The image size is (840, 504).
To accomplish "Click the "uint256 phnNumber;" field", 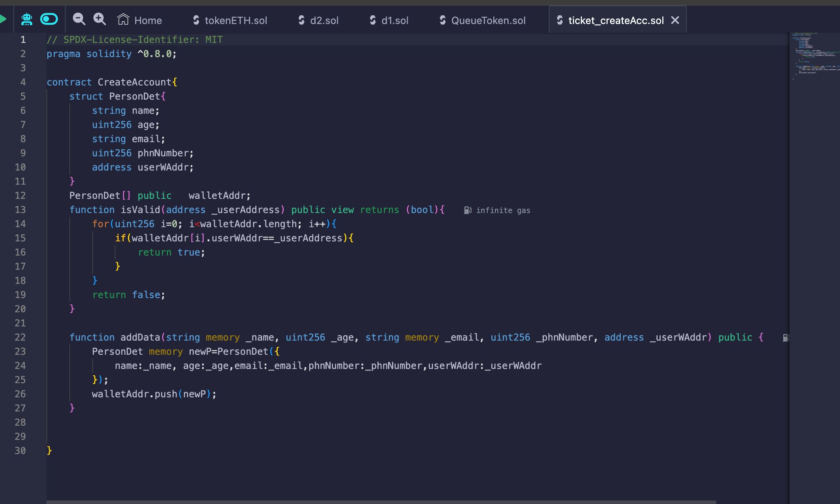I will 143,153.
